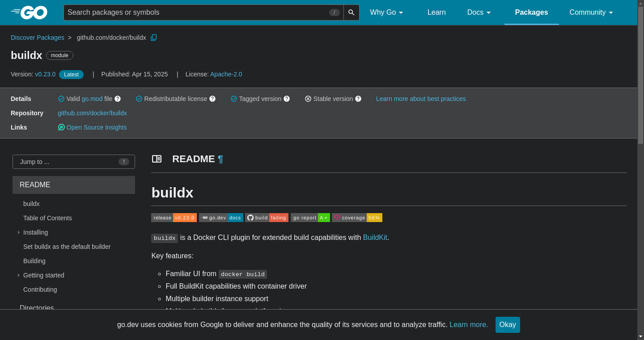Open the Jump to selector

point(74,162)
